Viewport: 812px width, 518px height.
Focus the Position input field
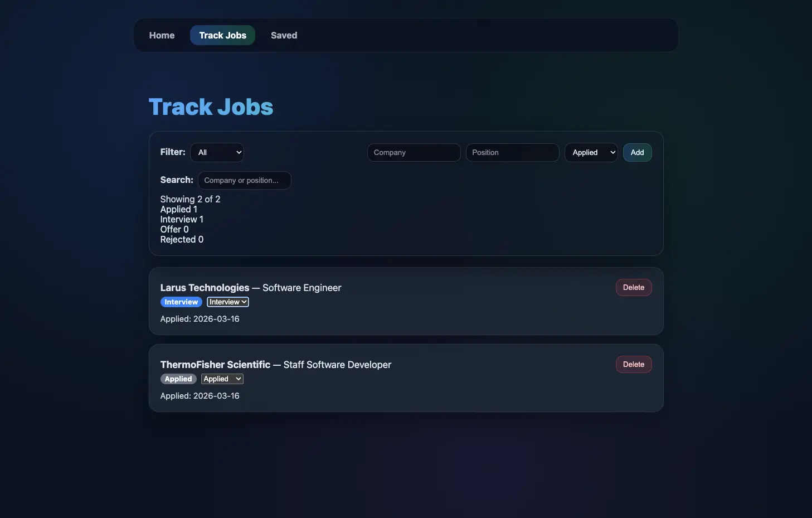(512, 152)
